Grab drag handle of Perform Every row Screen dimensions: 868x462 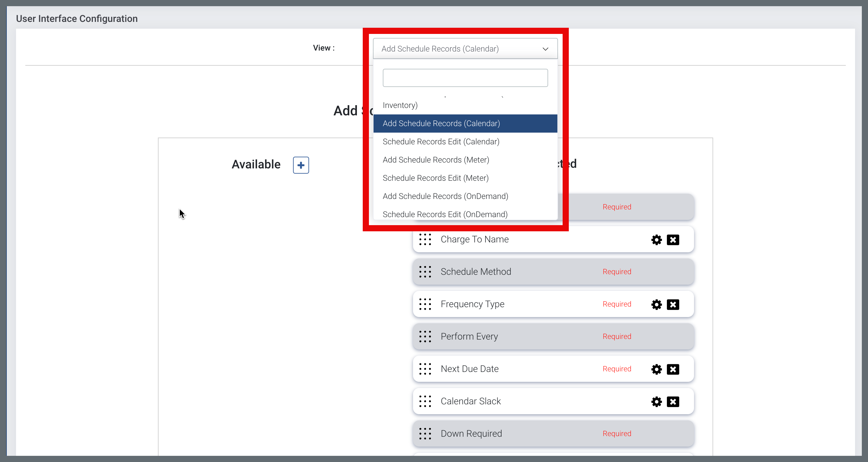click(425, 336)
